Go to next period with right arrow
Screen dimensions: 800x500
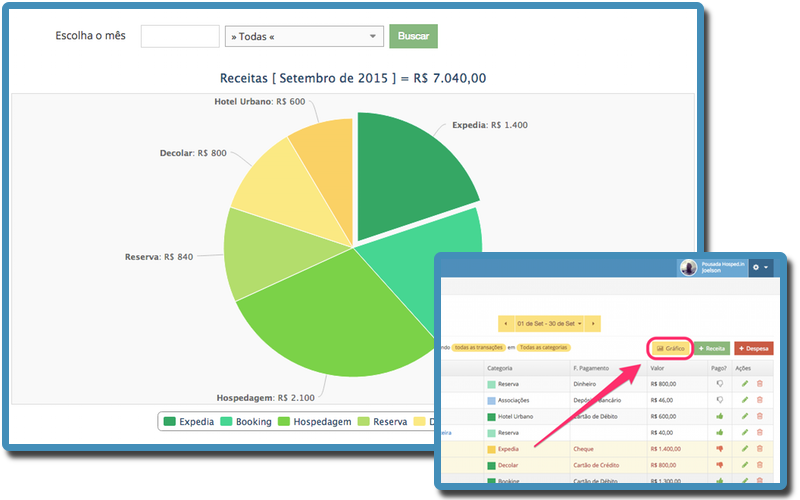coord(593,323)
